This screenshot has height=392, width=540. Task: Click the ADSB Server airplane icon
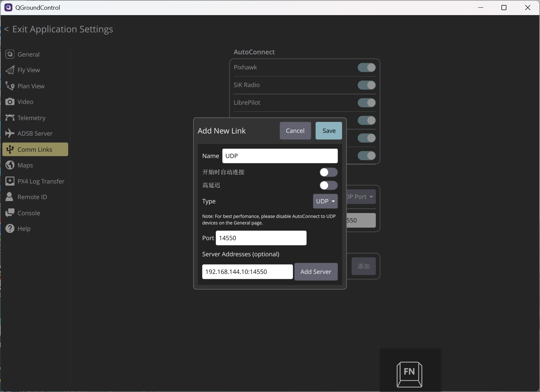[10, 133]
